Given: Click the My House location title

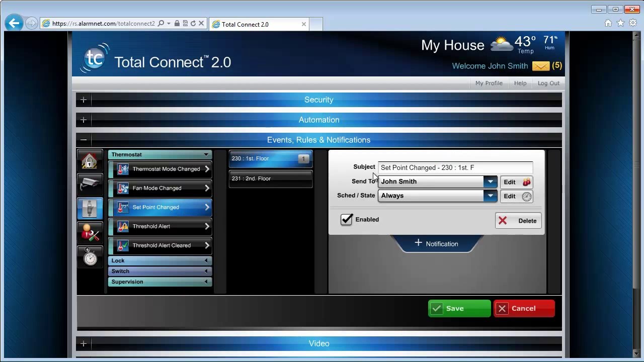Looking at the screenshot, I should point(453,45).
